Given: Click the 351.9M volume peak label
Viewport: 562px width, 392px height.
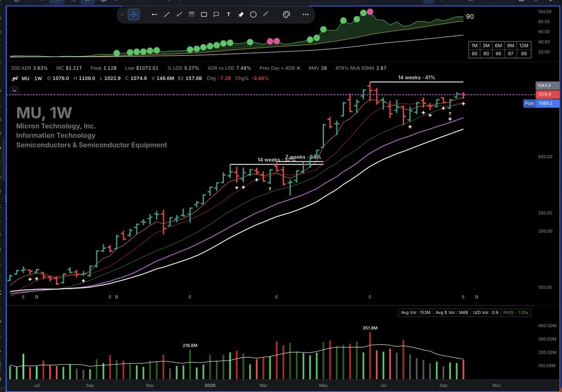Looking at the screenshot, I should tap(370, 328).
